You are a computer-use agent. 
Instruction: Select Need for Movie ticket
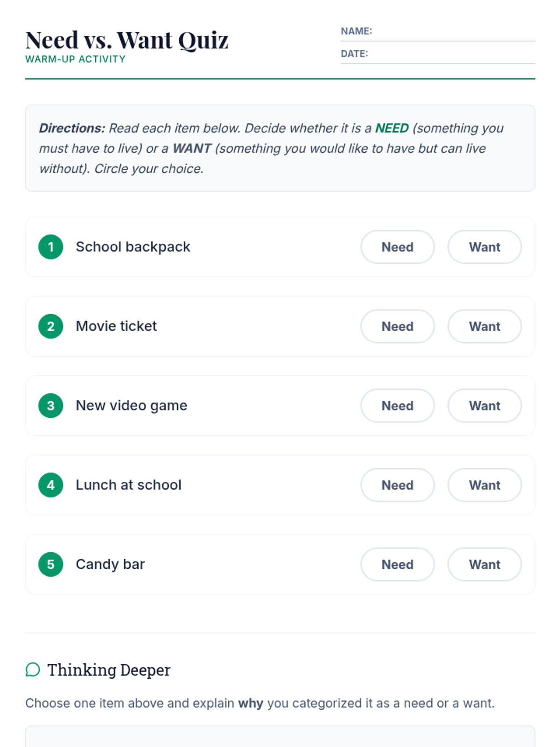pos(398,326)
